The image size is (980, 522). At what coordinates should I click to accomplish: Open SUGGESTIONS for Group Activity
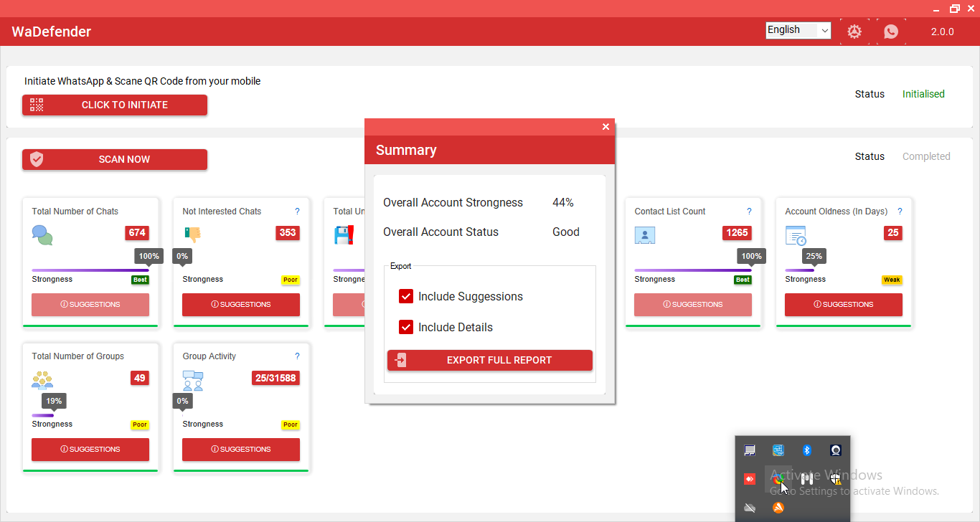point(241,450)
